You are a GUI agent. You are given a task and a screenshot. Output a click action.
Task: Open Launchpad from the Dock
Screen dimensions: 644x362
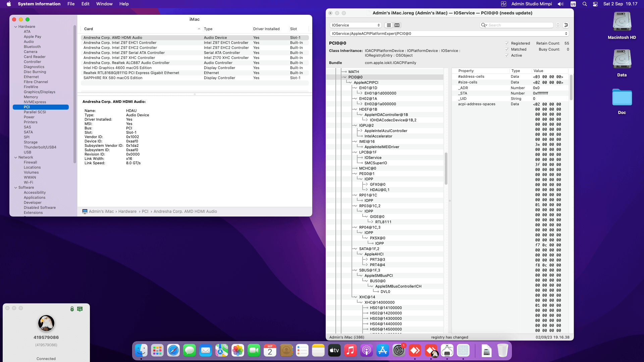[157, 351]
